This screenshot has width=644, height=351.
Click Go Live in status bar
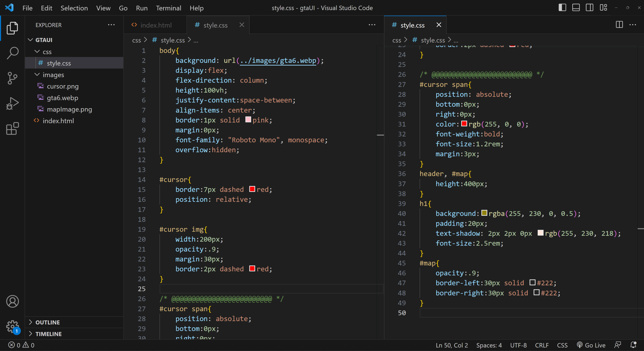(x=591, y=345)
